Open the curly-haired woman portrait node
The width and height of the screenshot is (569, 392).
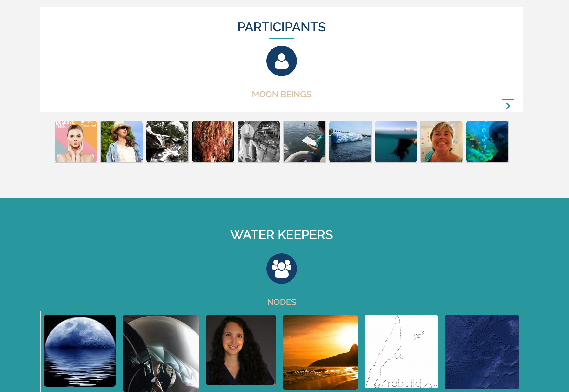241,350
